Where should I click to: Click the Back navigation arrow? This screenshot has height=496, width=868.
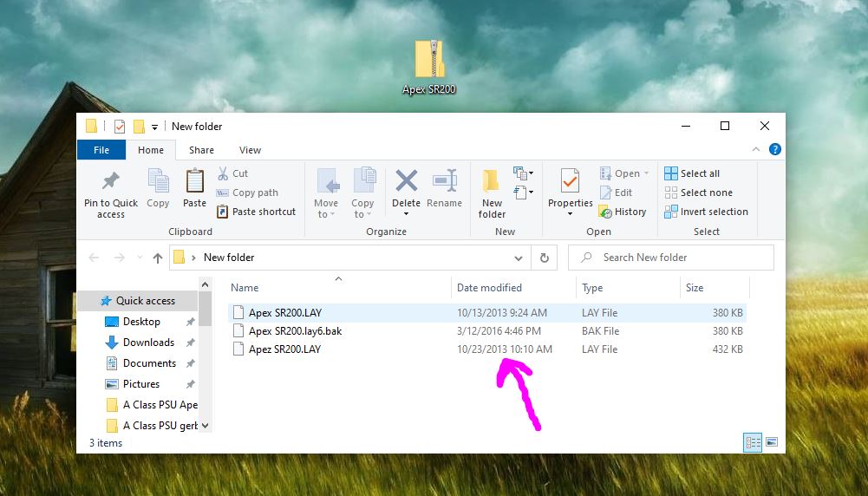[95, 258]
